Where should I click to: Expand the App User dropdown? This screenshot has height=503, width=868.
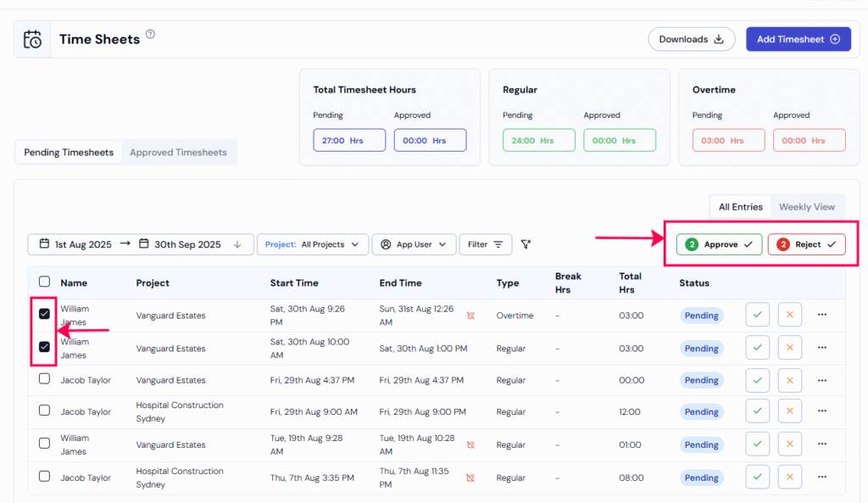[414, 244]
